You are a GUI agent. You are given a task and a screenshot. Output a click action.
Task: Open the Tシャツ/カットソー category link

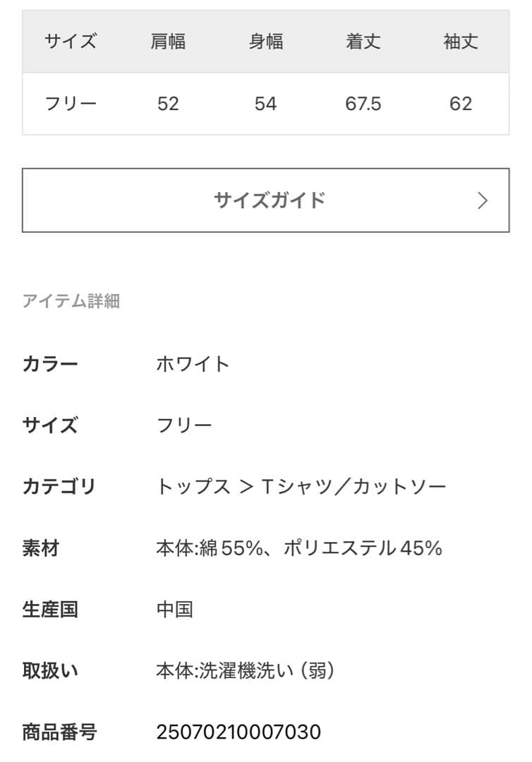coord(353,487)
